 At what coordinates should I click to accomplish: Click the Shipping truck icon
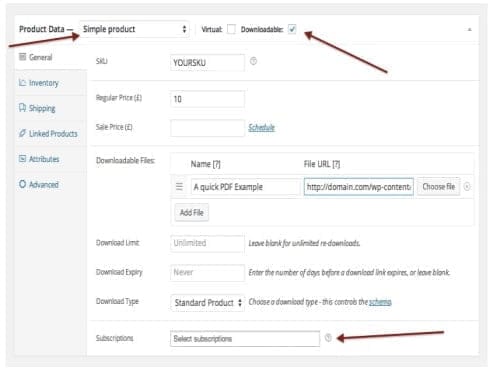(x=22, y=108)
